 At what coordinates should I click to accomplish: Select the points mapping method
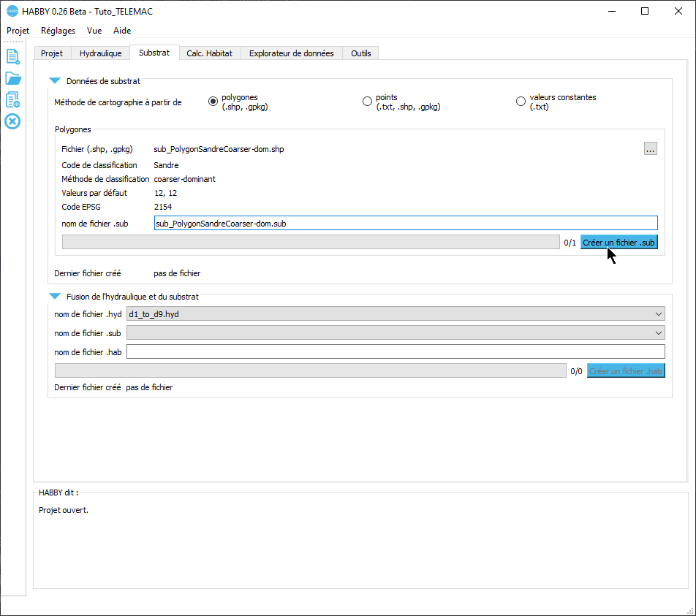tap(367, 102)
